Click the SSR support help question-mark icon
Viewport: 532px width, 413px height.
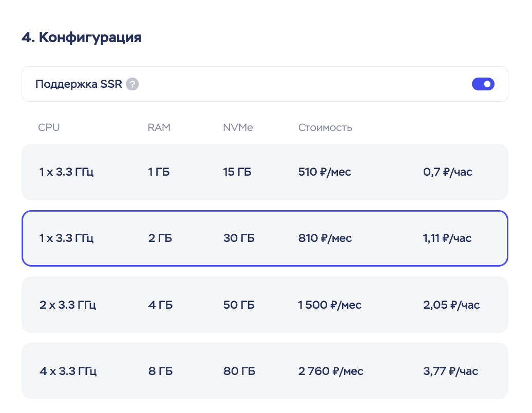(x=132, y=84)
